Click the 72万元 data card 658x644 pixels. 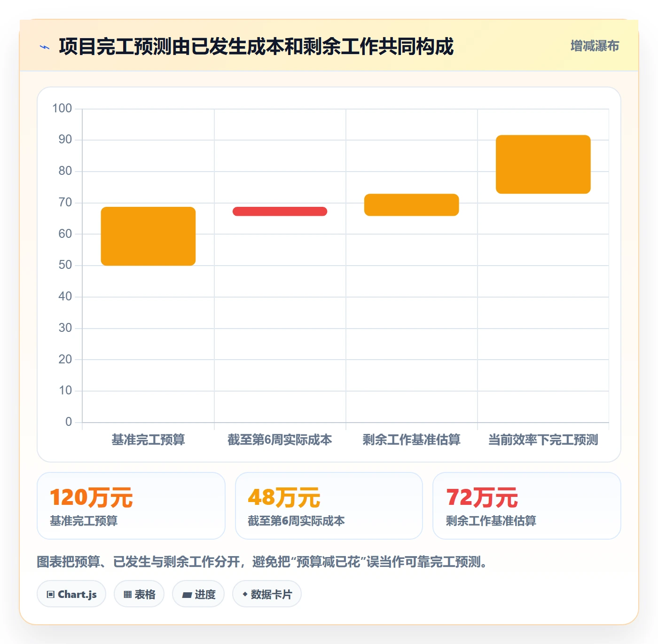pos(527,506)
